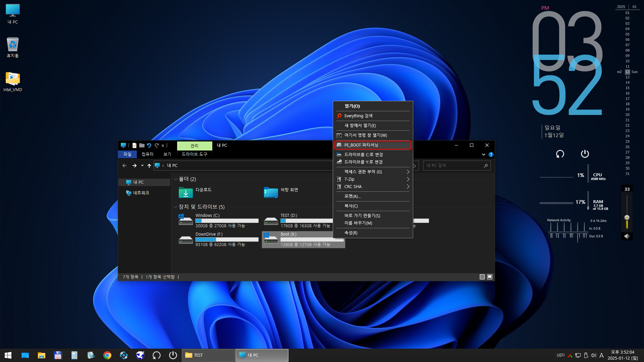The image size is (644, 362).
Task: Open the recent locations dropdown arrow
Action: [x=142, y=166]
